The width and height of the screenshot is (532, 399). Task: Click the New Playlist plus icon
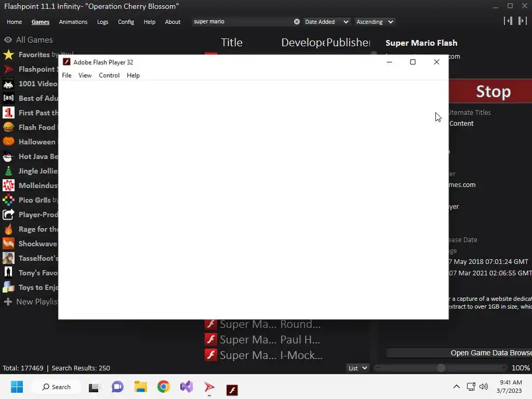(x=8, y=302)
